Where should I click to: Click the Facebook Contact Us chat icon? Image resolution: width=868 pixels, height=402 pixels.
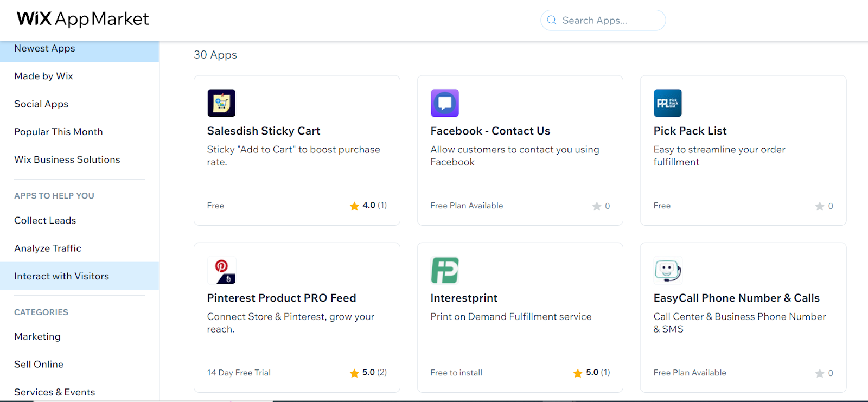pos(444,103)
